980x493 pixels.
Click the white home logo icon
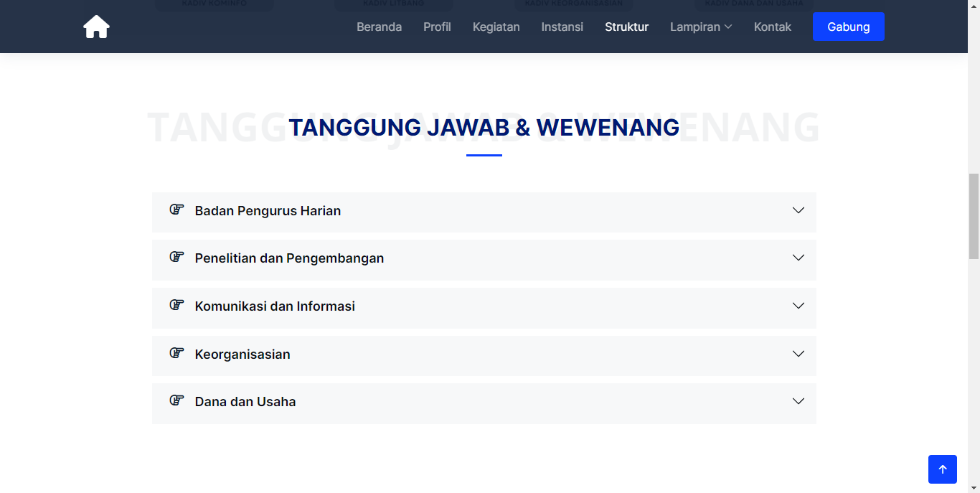[x=96, y=27]
